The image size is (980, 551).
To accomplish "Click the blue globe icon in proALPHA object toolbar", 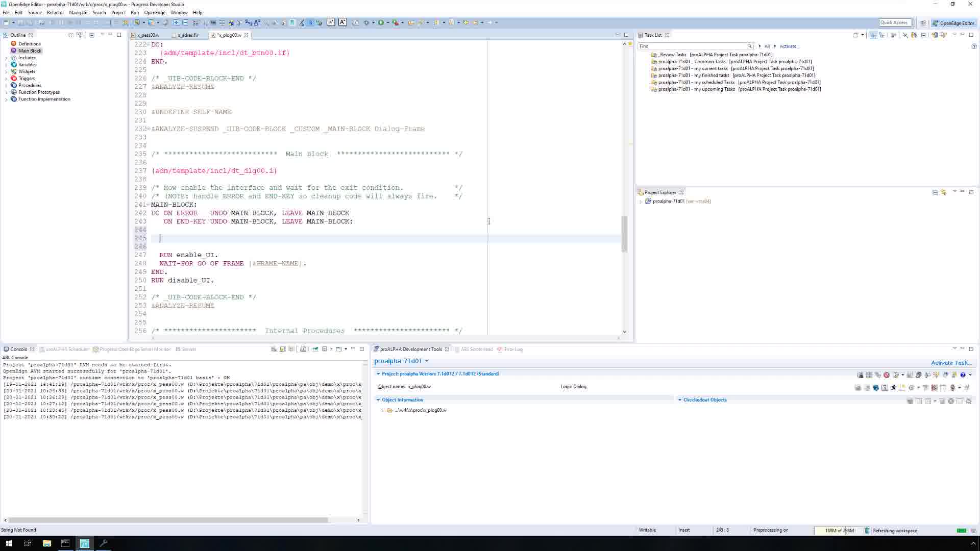I will point(876,388).
